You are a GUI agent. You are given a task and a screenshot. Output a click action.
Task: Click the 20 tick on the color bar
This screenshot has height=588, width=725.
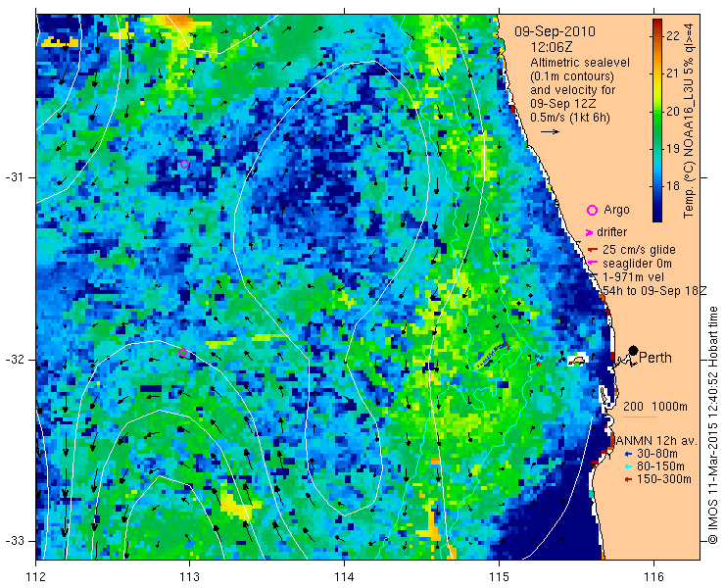pos(673,111)
